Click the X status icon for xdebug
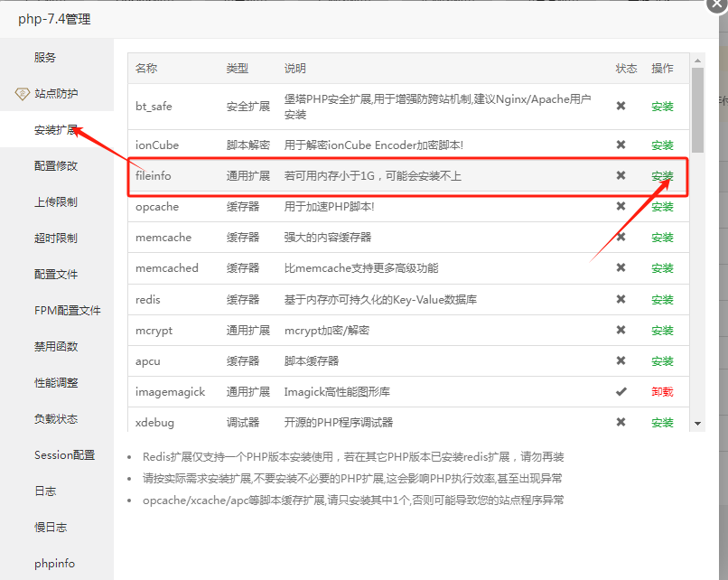This screenshot has width=728, height=580. point(621,422)
